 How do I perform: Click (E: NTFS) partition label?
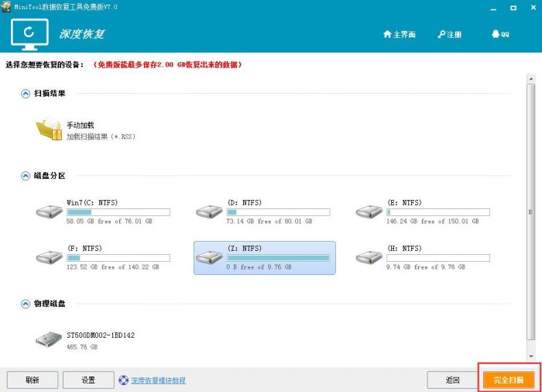(x=404, y=202)
